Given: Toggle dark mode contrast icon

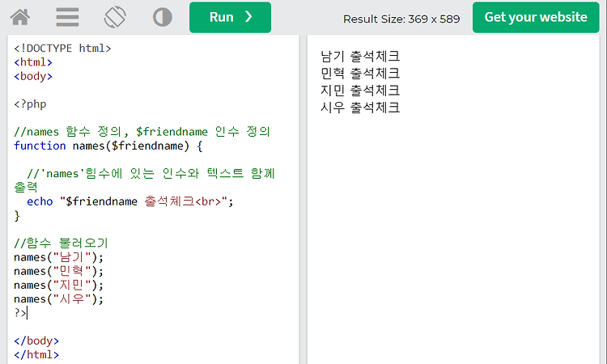Looking at the screenshot, I should point(162,17).
